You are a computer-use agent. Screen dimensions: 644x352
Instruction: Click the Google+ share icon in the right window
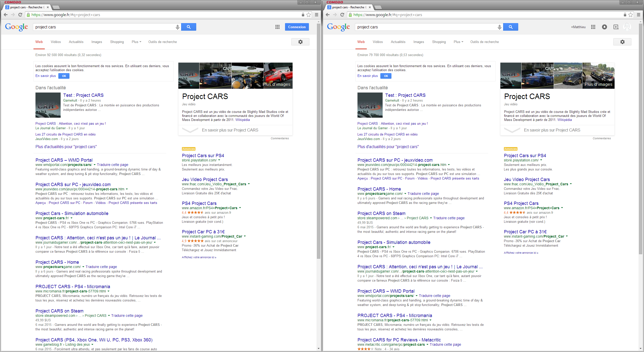[x=616, y=27]
